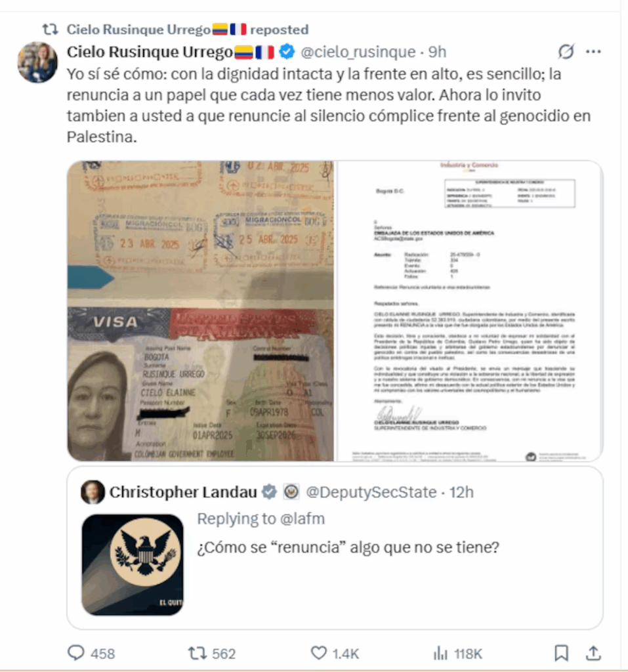Click the repost icon showing 562
Viewport: 628px width, 672px height.
(197, 653)
